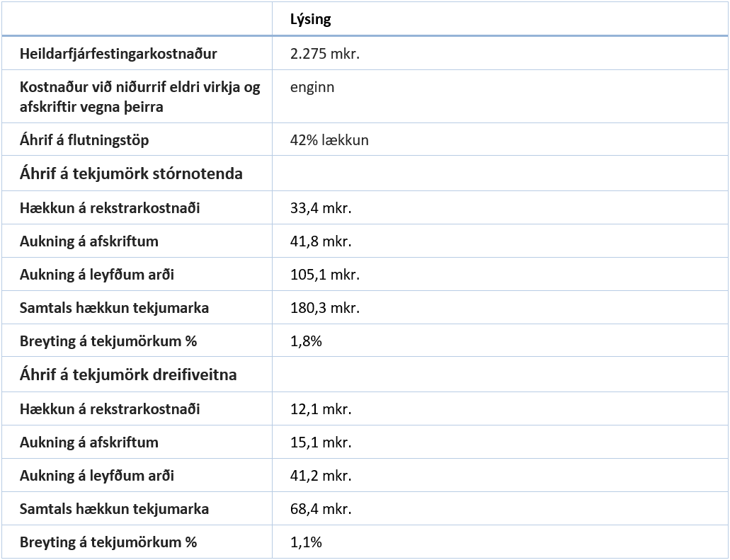
Task: Click the 41,2 mkr. value cell
Action: 321,476
